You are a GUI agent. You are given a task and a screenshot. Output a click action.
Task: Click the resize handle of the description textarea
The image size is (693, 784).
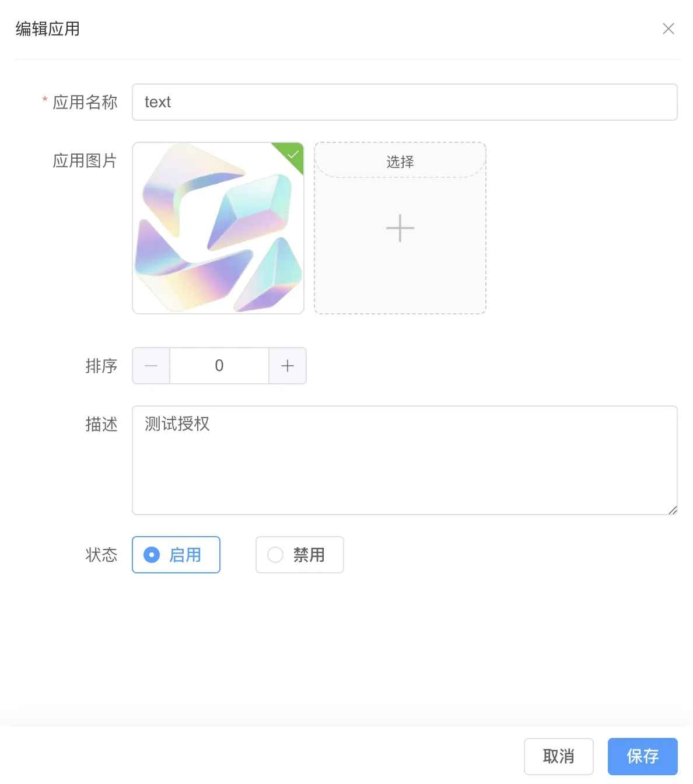tap(672, 509)
